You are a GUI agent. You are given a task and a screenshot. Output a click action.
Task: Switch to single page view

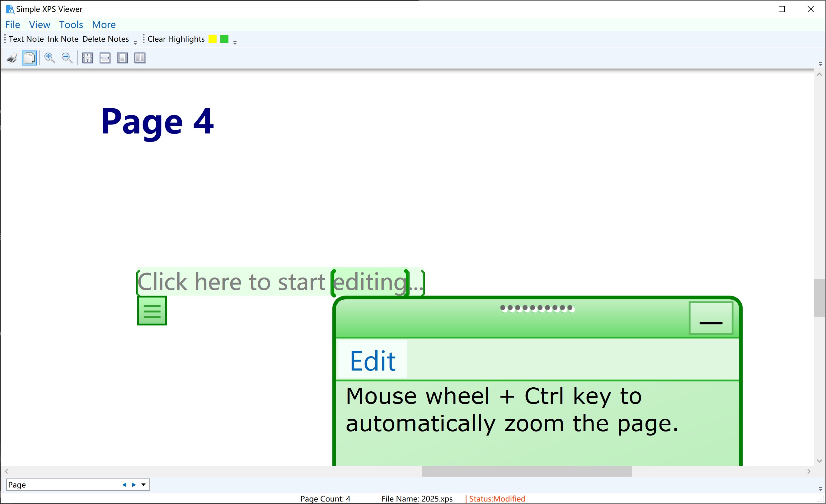click(x=122, y=58)
